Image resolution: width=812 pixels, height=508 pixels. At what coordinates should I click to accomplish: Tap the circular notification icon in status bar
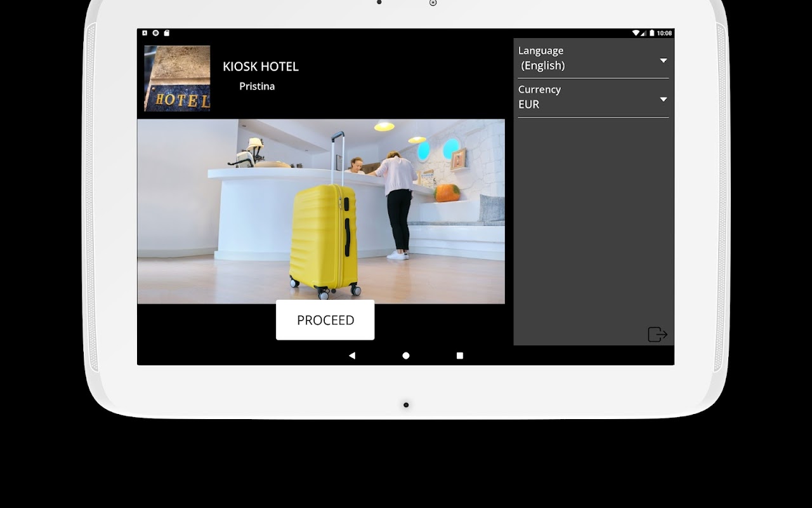coord(155,33)
